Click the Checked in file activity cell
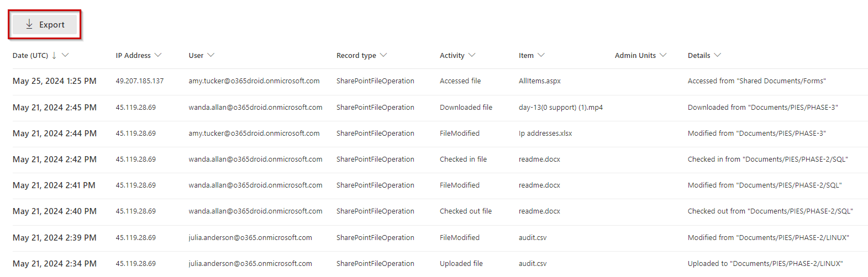 463,159
